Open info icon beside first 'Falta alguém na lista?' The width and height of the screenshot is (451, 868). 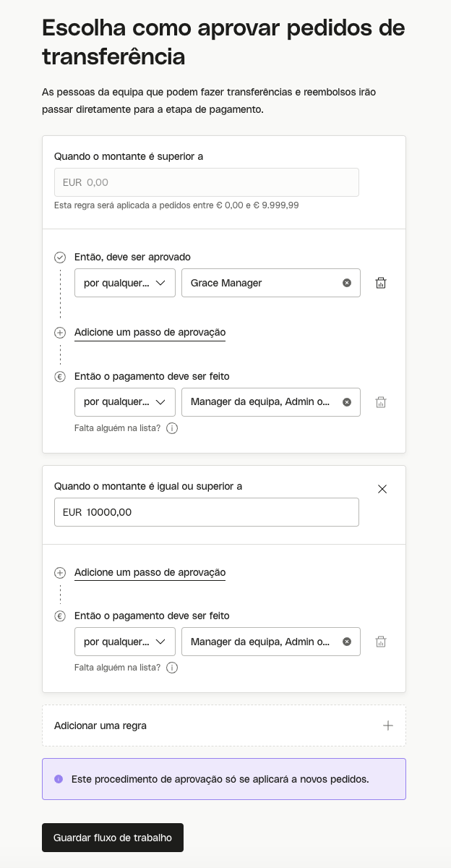[172, 428]
